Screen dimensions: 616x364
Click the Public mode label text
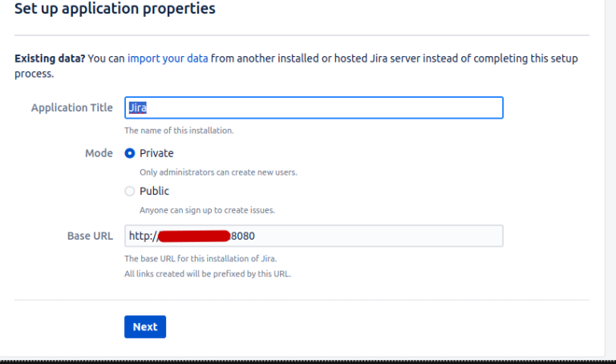[154, 192]
